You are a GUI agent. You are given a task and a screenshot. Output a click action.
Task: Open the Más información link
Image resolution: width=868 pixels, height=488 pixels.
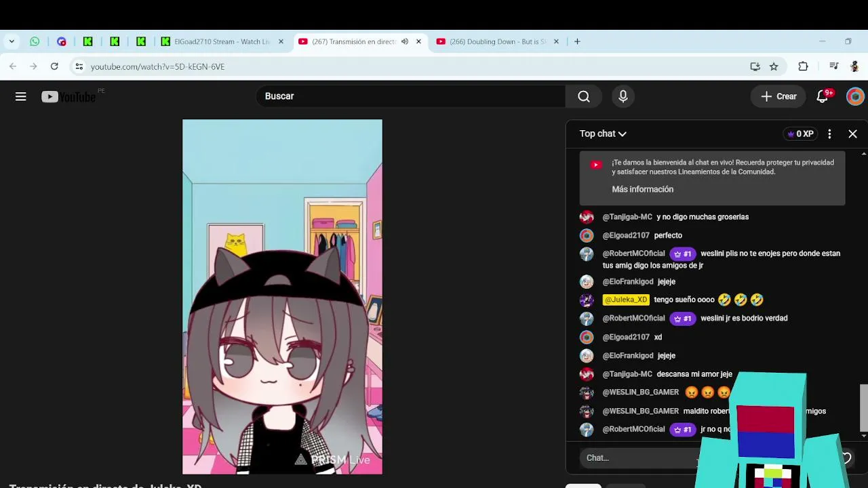coord(642,189)
